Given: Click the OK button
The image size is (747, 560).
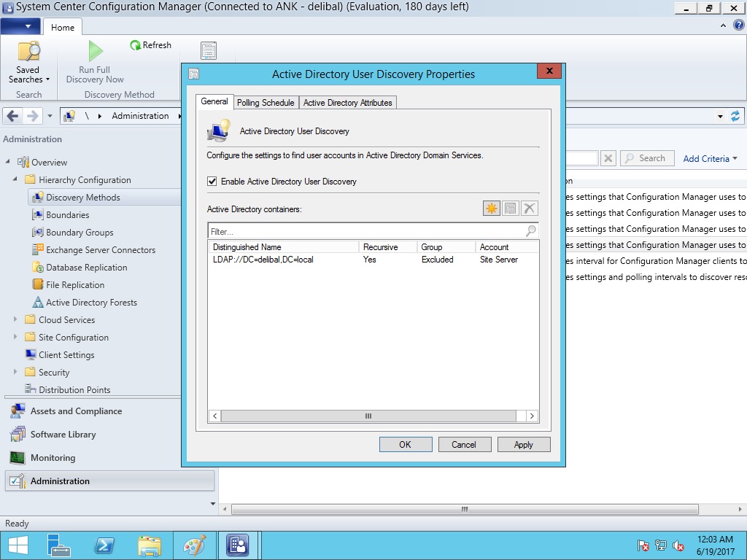Looking at the screenshot, I should click(x=406, y=445).
